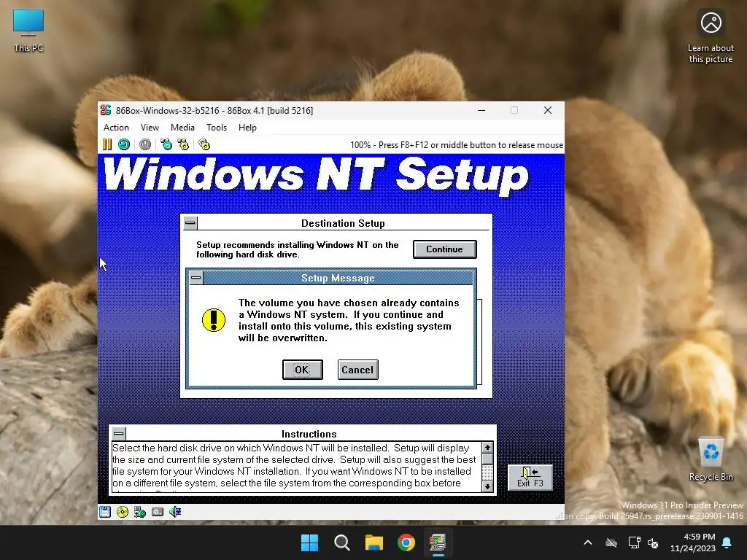Open Recycle Bin desktop icon

tap(711, 459)
